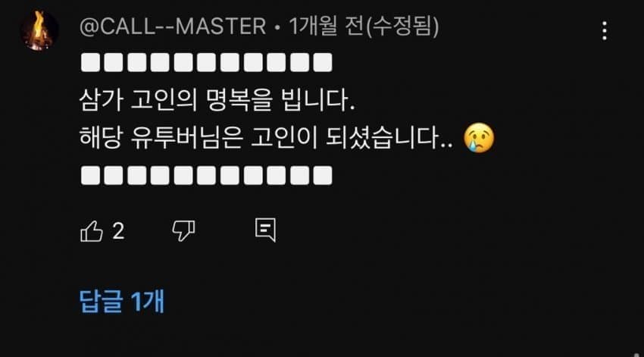Click the first square in top row
This screenshot has width=644, height=357.
coord(90,62)
